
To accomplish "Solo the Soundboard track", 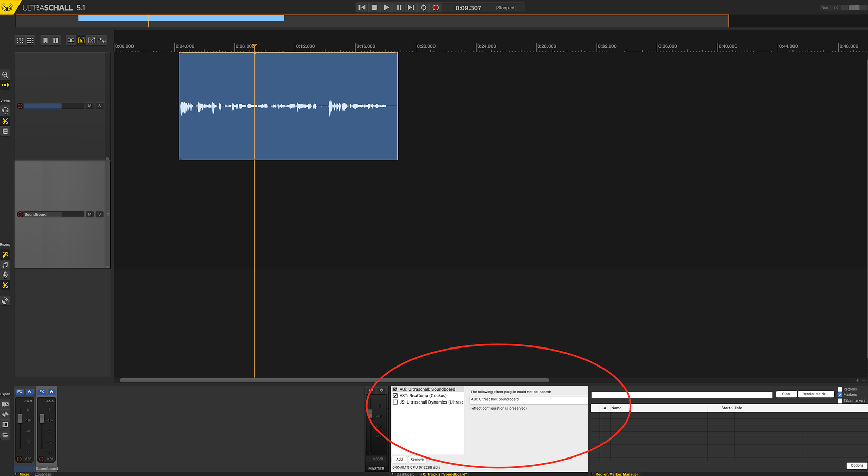I will coord(100,214).
